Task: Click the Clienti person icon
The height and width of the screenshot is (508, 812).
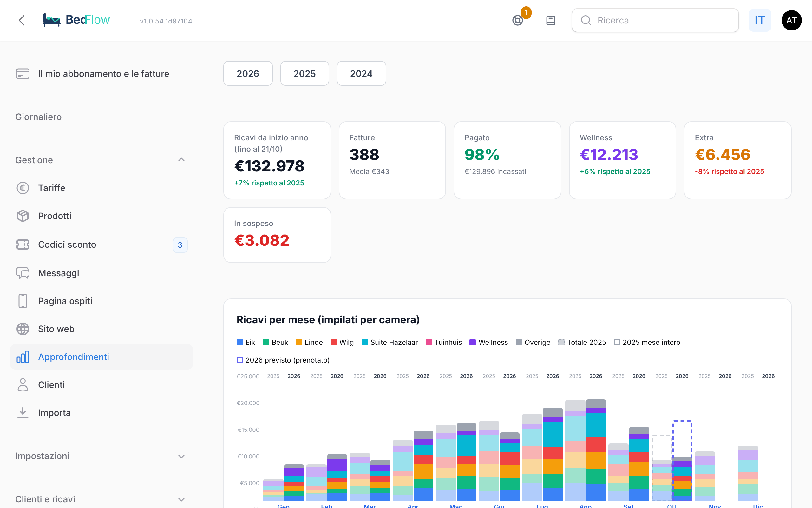Action: (x=23, y=385)
